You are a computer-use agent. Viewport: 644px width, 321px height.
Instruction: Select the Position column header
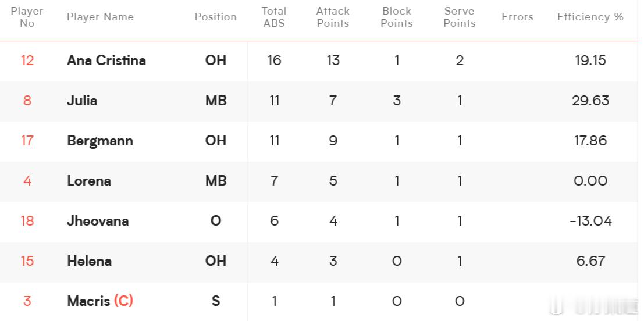216,17
